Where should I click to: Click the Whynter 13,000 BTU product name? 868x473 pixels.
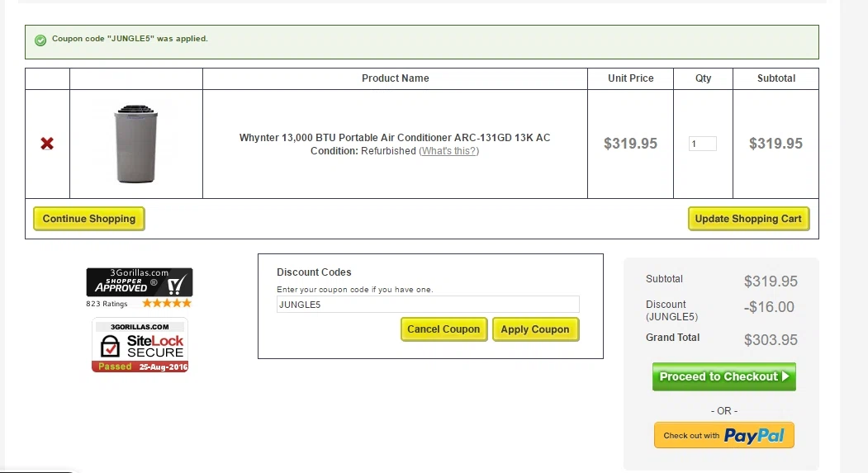click(395, 138)
